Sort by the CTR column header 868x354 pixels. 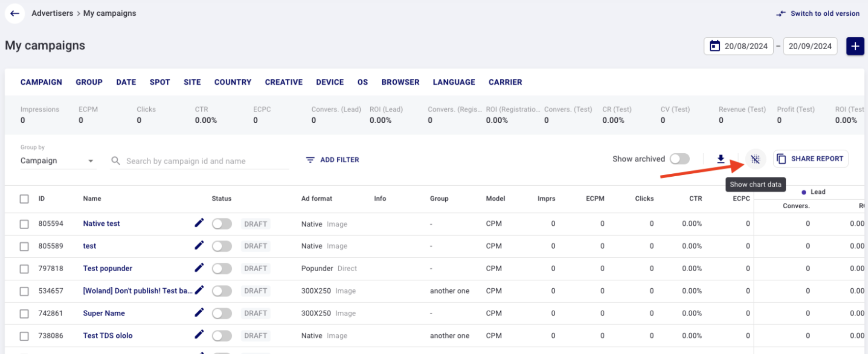696,199
